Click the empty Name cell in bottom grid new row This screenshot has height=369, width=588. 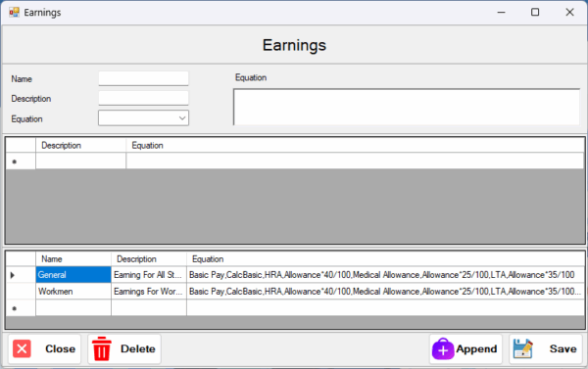pyautogui.click(x=73, y=308)
